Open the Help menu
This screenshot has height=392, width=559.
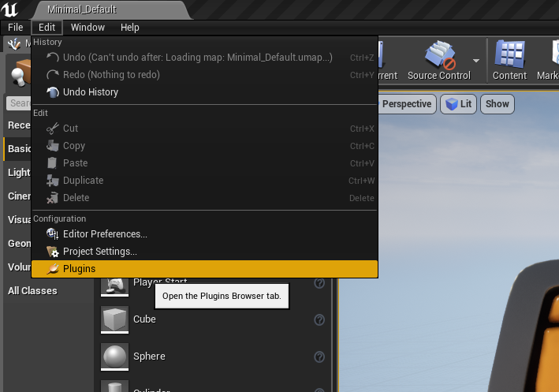coord(130,28)
